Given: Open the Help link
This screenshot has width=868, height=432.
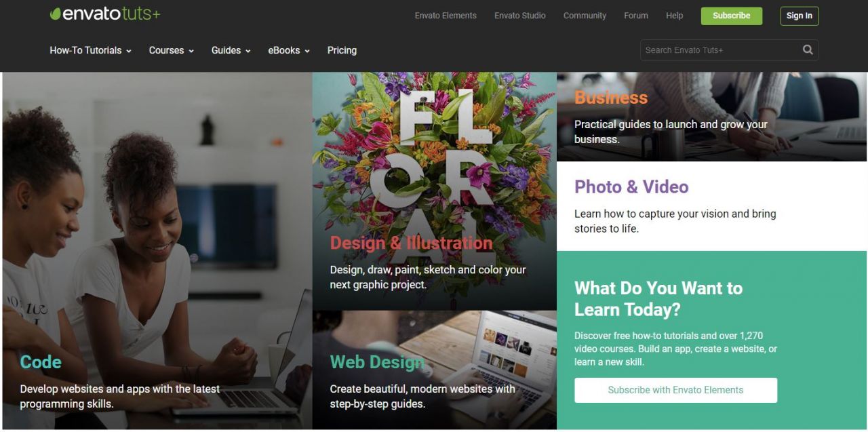Looking at the screenshot, I should click(x=675, y=16).
